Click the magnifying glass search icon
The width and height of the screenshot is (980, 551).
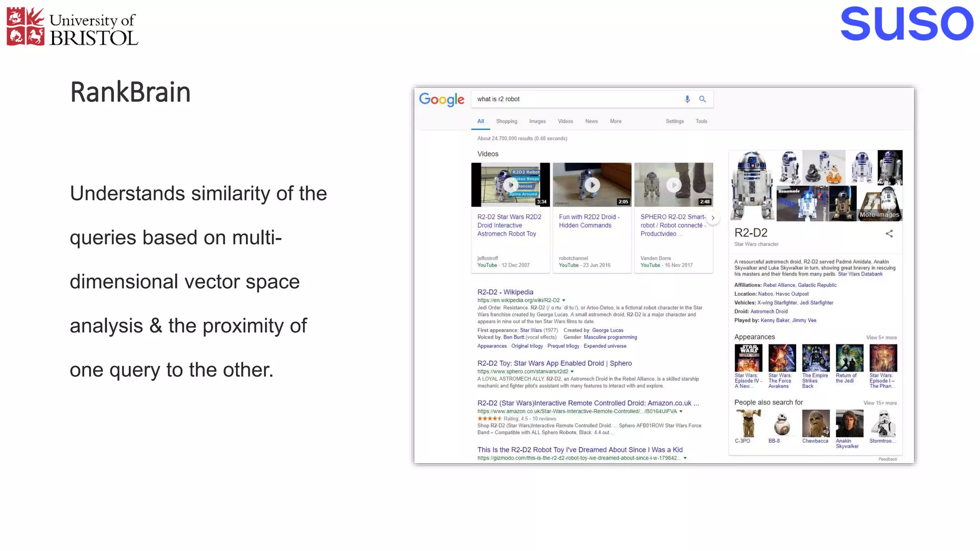coord(702,99)
